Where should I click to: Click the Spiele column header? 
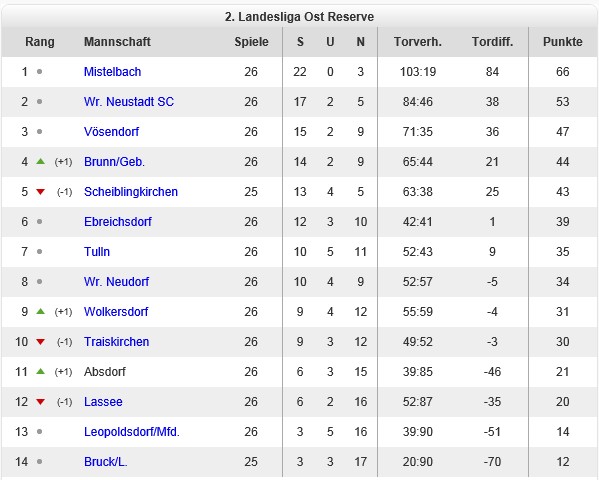tap(251, 42)
